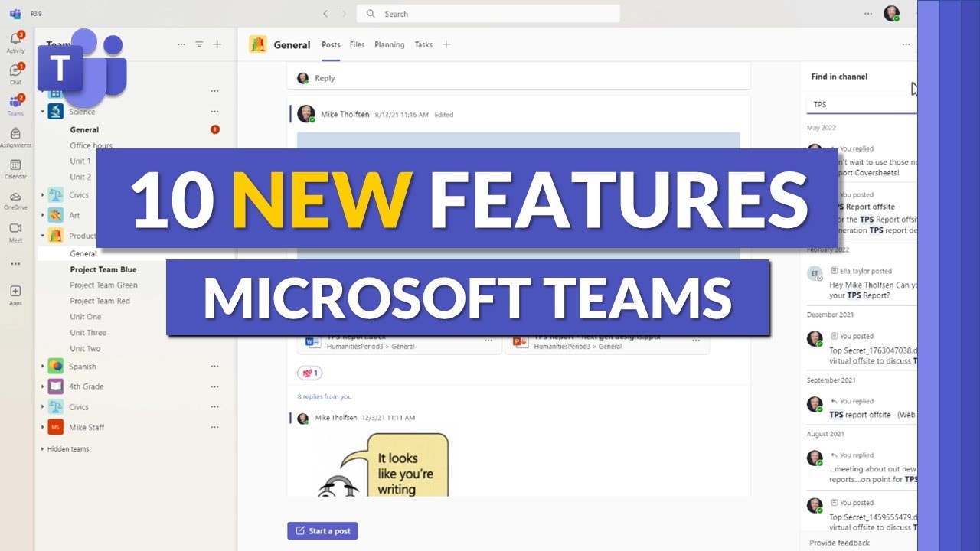Go forward using the title bar arrow
This screenshot has width=980, height=551.
pos(344,14)
